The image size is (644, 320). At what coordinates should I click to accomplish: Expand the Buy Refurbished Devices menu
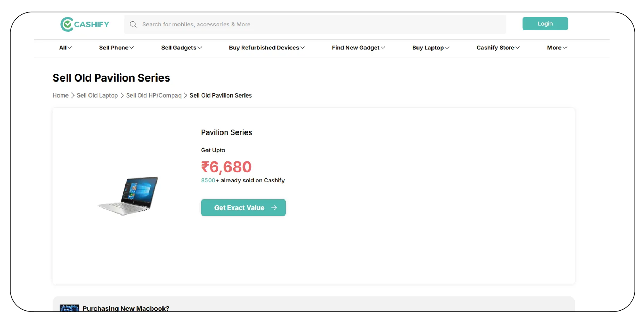click(266, 48)
